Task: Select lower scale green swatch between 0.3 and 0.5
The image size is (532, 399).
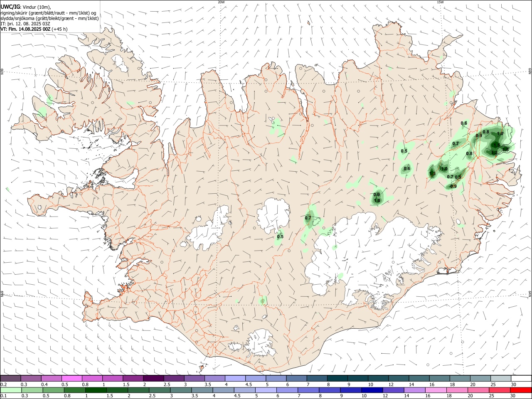Action: pos(33,390)
